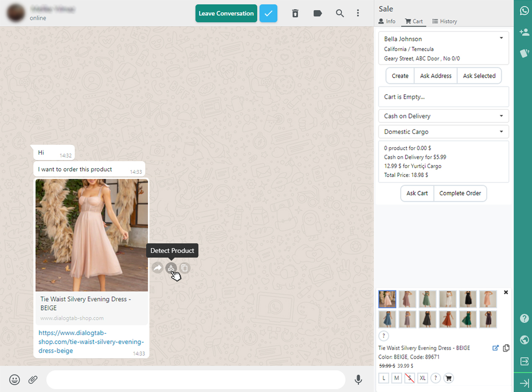Select size XL for the dress

[422, 378]
